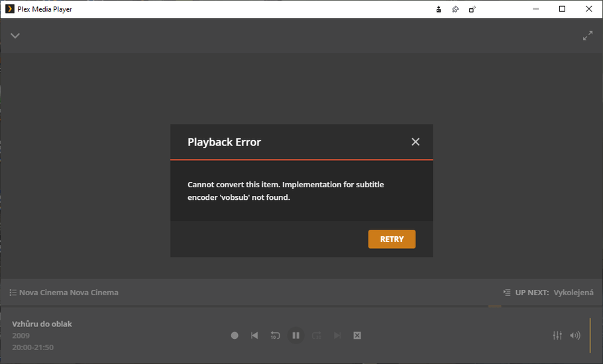Stop playback with the X box icon

tap(357, 336)
